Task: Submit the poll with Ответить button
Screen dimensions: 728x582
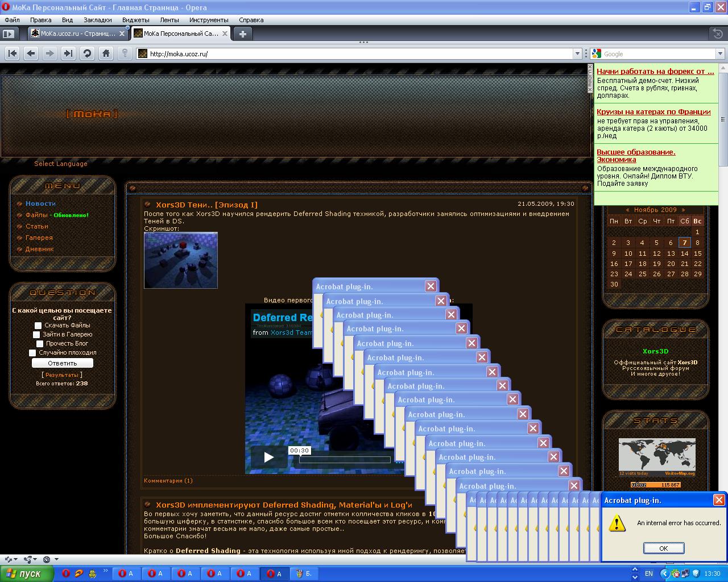Action: pyautogui.click(x=63, y=363)
